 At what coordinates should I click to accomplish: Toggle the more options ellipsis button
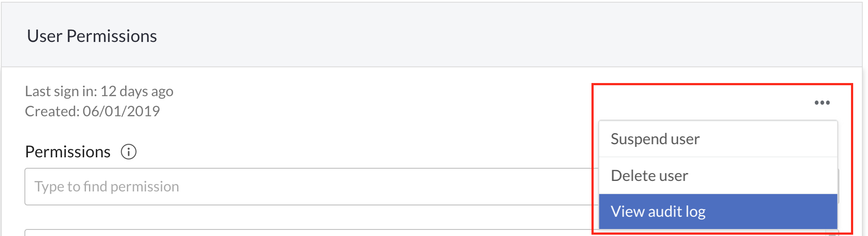pyautogui.click(x=822, y=103)
